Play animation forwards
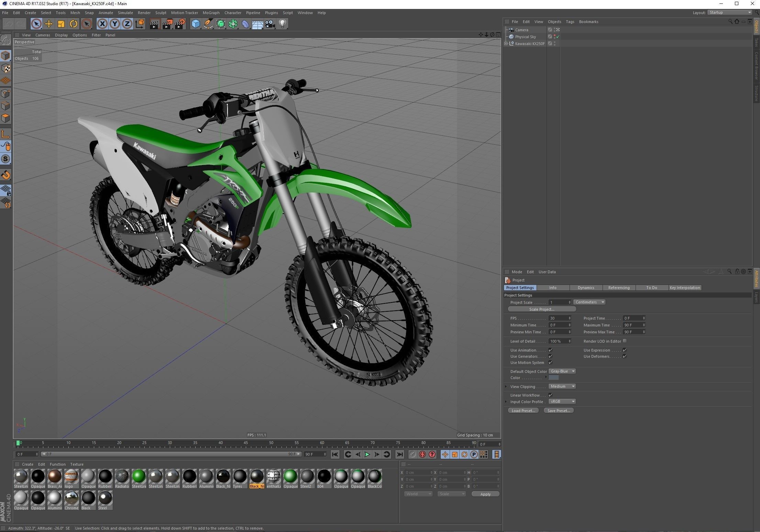Viewport: 760px width, 532px height. click(367, 454)
